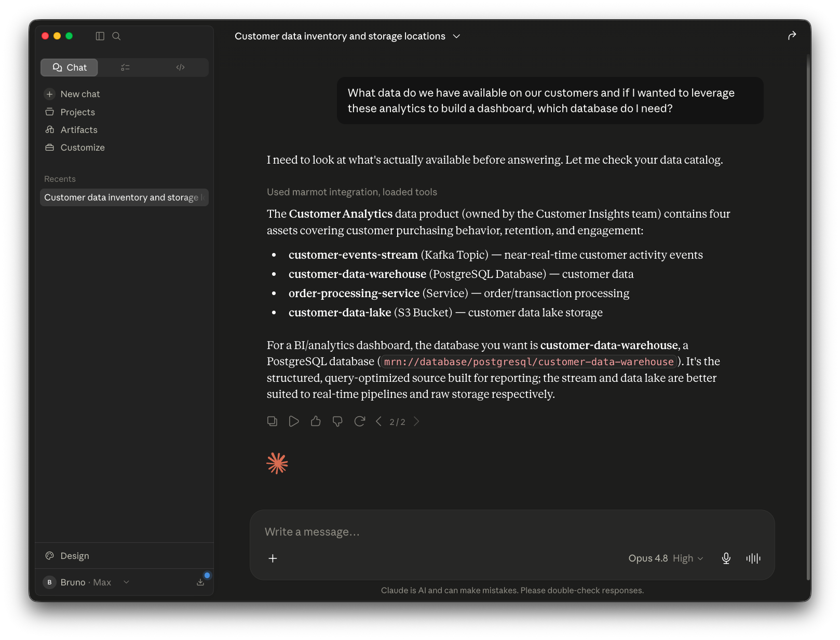Retry the response with refresh icon
This screenshot has height=640, width=840.
pyautogui.click(x=359, y=421)
